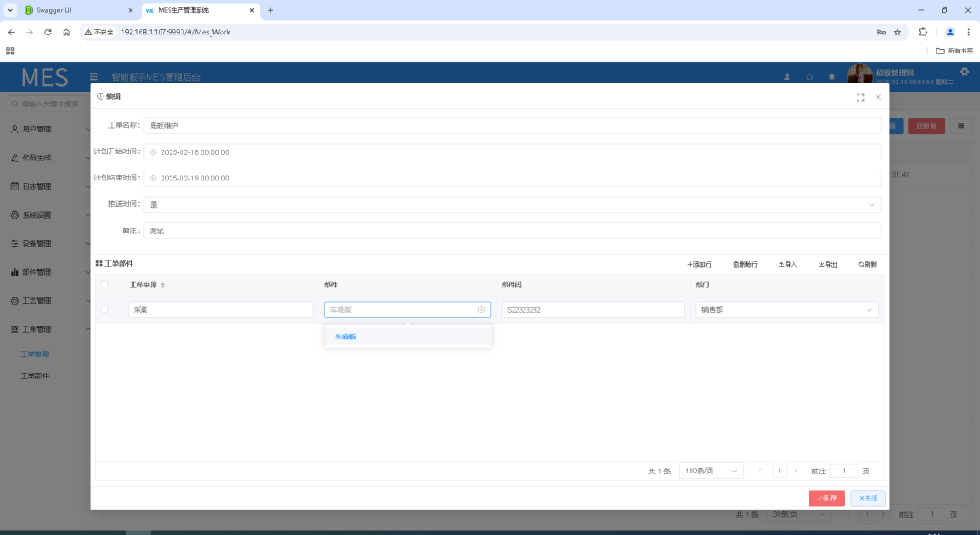Check the first row checkbox in table

pyautogui.click(x=104, y=309)
